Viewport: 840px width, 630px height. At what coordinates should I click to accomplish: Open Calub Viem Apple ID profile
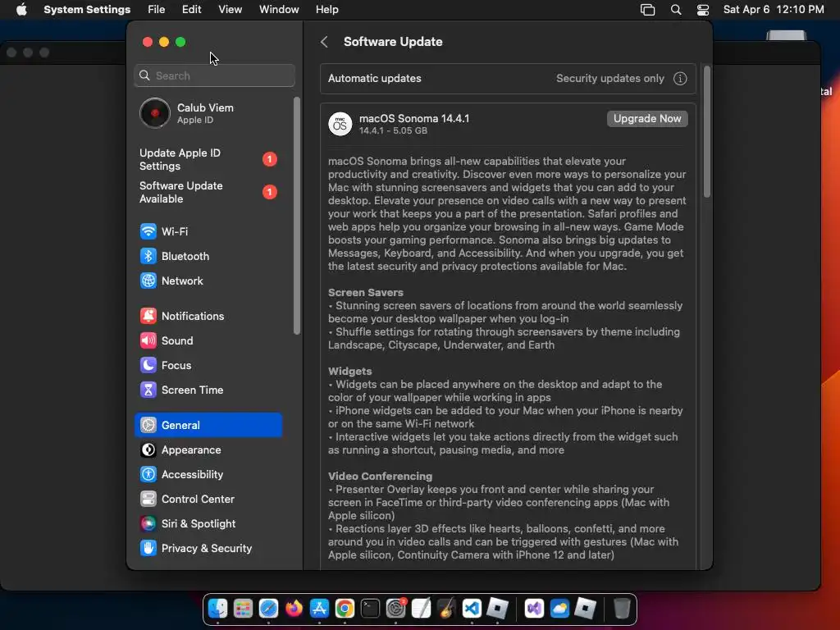[208, 113]
